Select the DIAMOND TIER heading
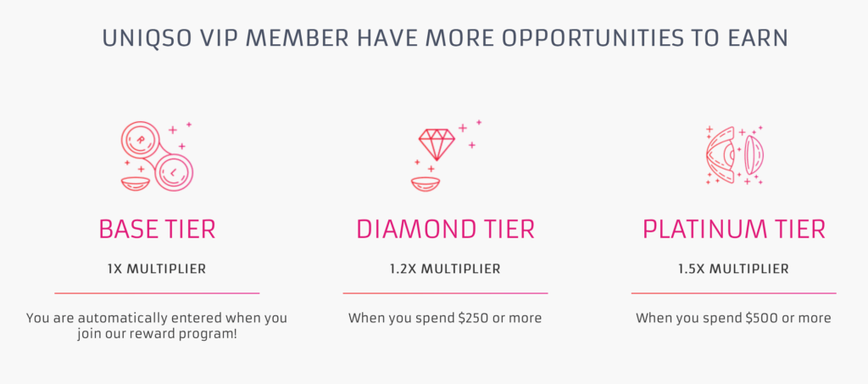The image size is (868, 384). 446,230
